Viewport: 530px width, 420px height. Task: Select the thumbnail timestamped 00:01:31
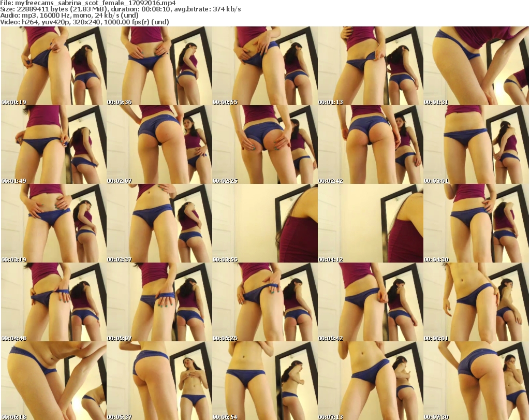[x=476, y=66]
